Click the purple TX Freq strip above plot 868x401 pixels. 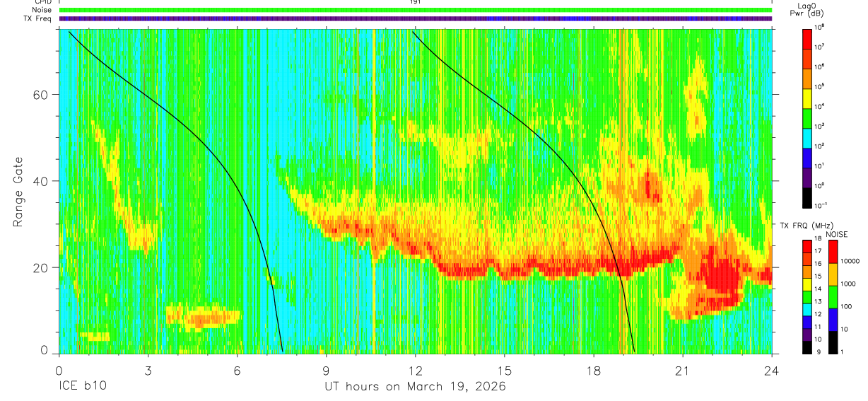[x=416, y=18]
